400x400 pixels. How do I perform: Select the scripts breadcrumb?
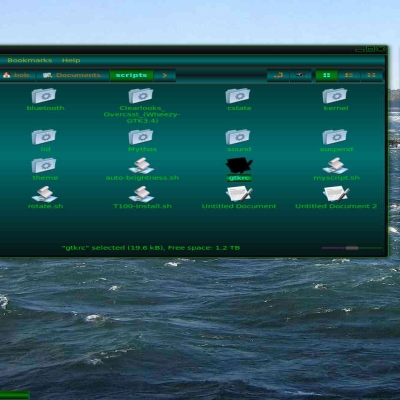pos(131,75)
